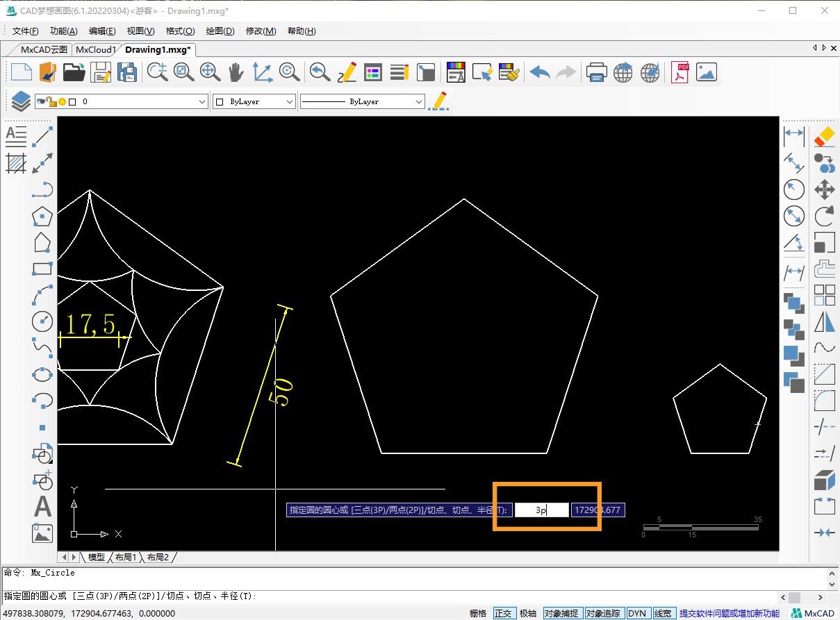Select the eraser tool on right panel
This screenshot has height=620, width=840.
pos(824,136)
